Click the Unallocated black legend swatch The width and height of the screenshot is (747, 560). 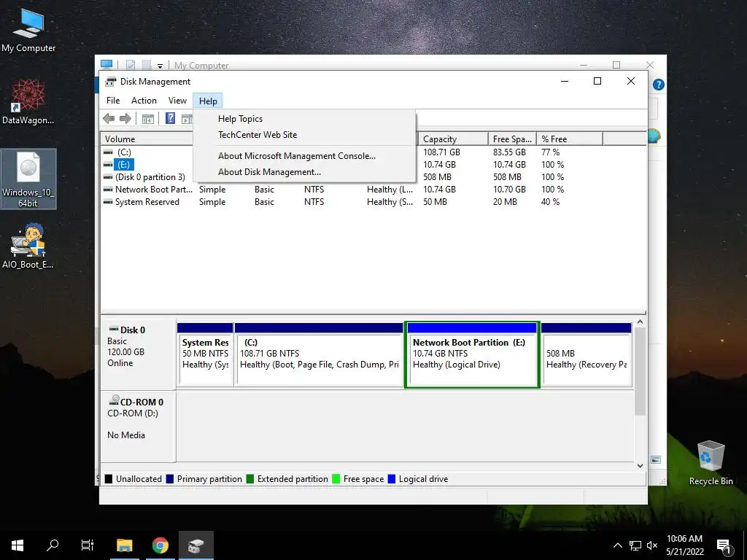click(109, 479)
